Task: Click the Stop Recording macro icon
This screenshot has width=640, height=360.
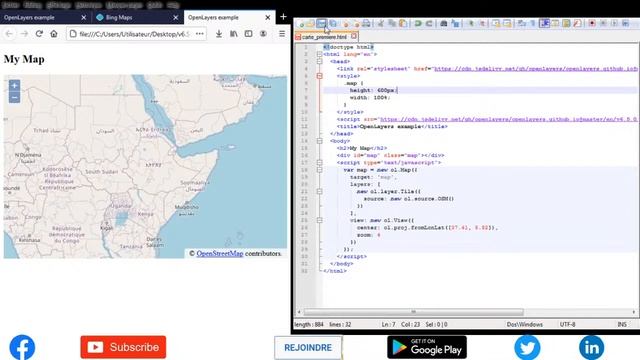Action: (x=603, y=24)
